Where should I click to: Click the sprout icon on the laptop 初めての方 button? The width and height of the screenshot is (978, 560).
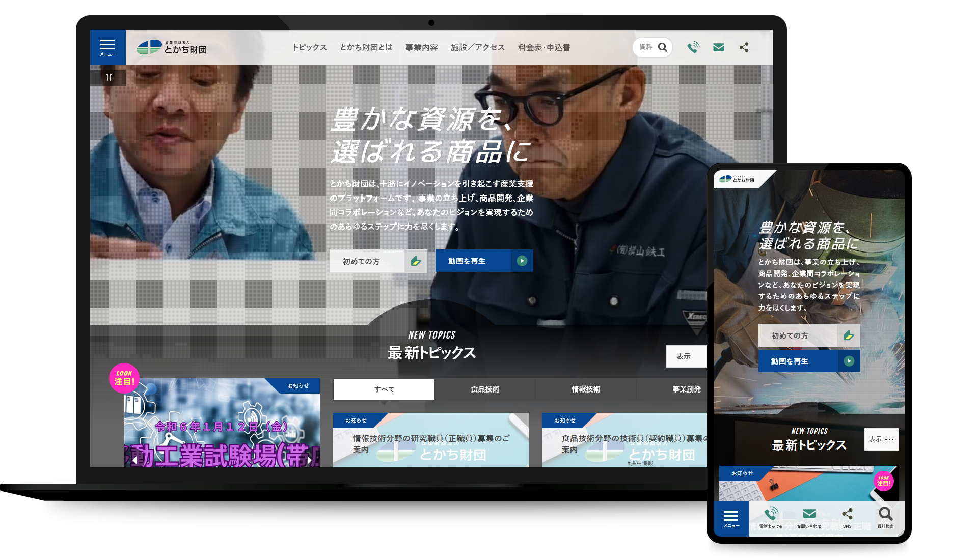tap(416, 261)
